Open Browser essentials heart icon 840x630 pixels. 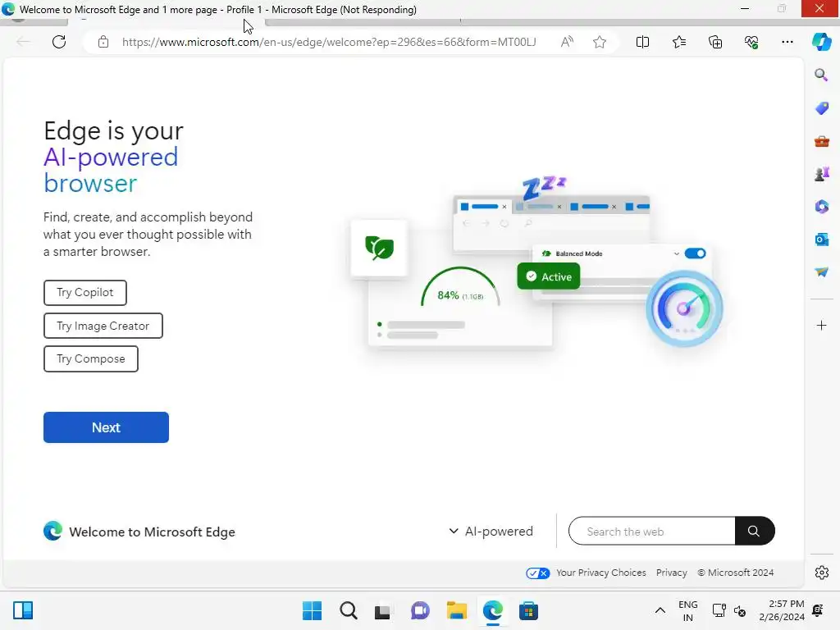tap(751, 42)
